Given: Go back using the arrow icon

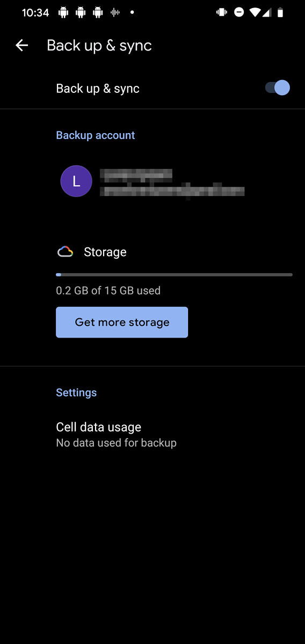Looking at the screenshot, I should pyautogui.click(x=21, y=46).
